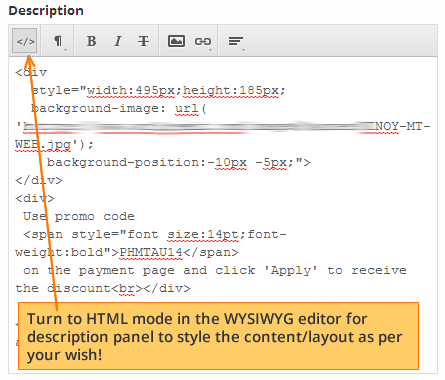Open the text alignment menu

coord(236,41)
